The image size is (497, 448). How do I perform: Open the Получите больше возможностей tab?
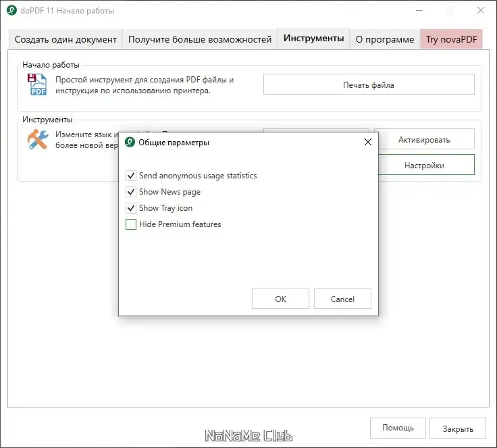[x=200, y=39]
